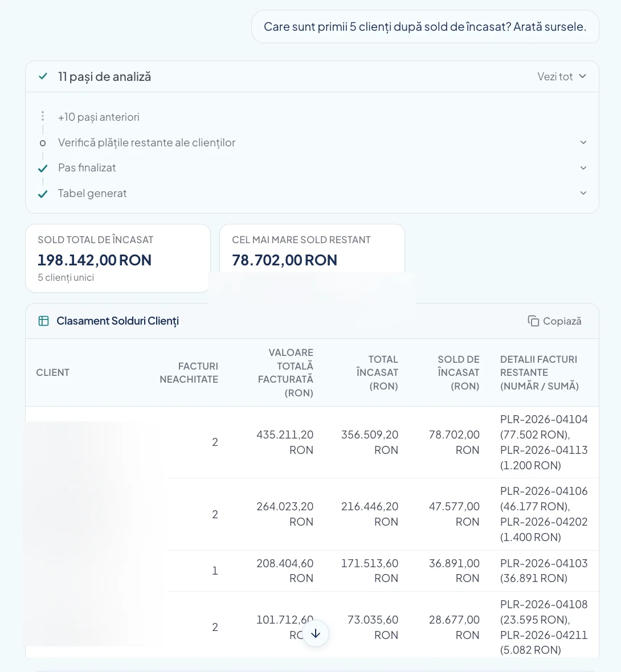Click the user question message bubble
Image resolution: width=621 pixels, height=672 pixels.
point(425,27)
